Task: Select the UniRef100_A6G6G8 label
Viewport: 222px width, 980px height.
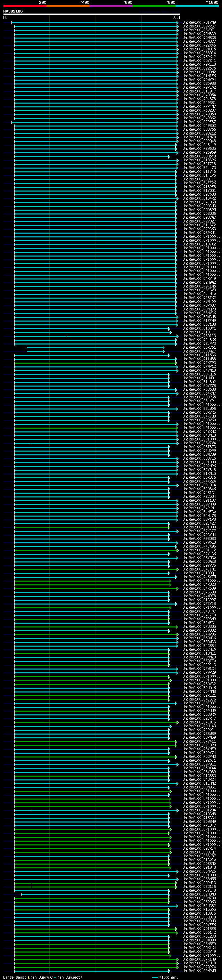Action: (199, 390)
